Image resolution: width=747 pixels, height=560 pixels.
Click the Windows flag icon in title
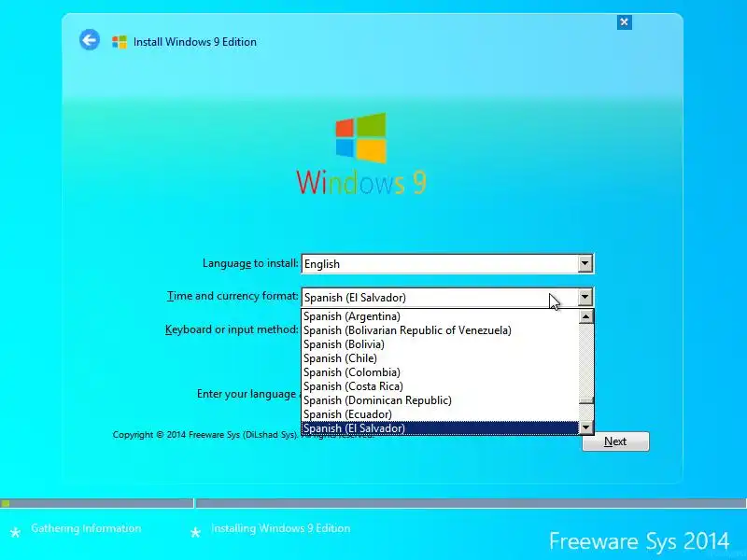click(120, 42)
